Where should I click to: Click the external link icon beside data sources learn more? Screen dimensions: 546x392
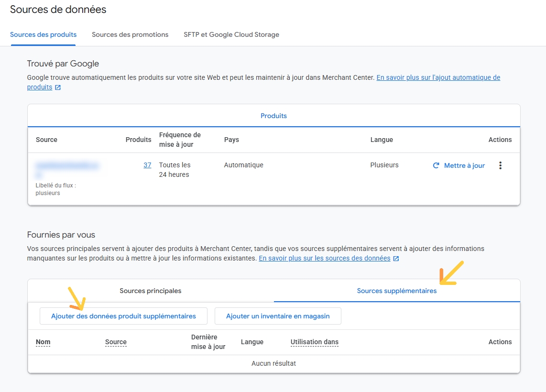(395, 258)
